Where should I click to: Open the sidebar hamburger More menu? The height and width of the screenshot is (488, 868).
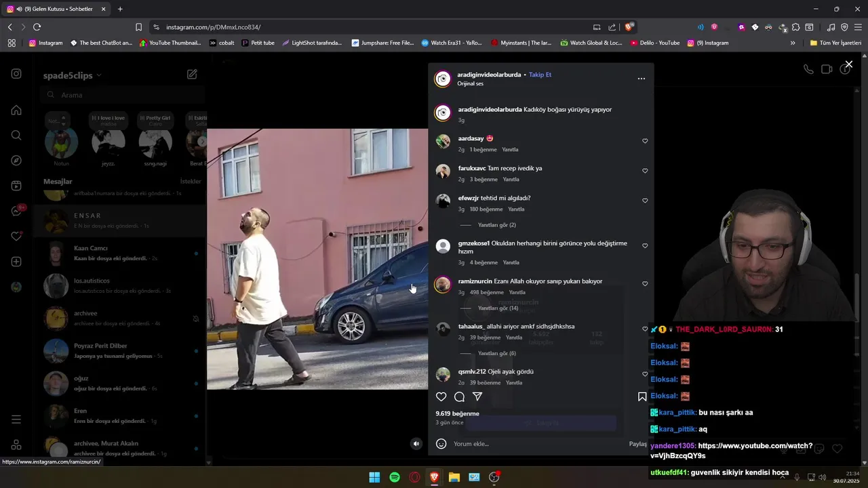[16, 420]
